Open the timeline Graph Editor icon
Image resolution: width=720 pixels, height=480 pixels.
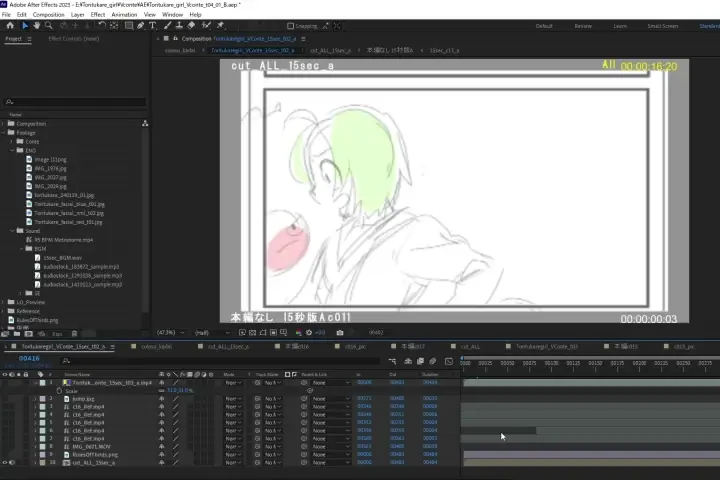tap(449, 361)
